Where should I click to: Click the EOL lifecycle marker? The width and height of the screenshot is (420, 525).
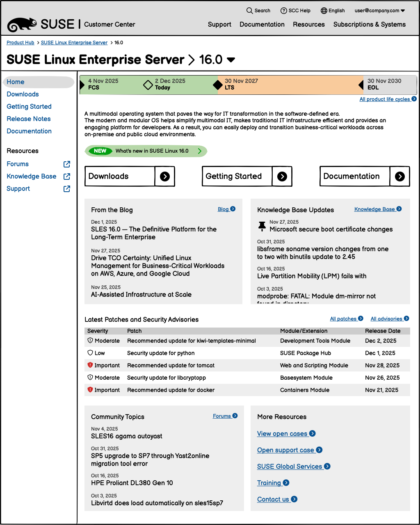(361, 85)
